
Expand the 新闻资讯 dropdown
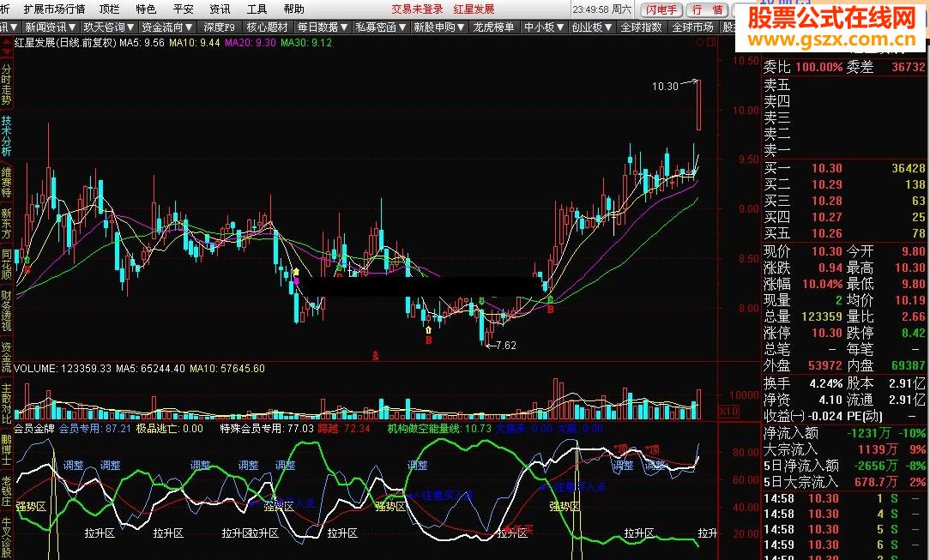(51, 27)
